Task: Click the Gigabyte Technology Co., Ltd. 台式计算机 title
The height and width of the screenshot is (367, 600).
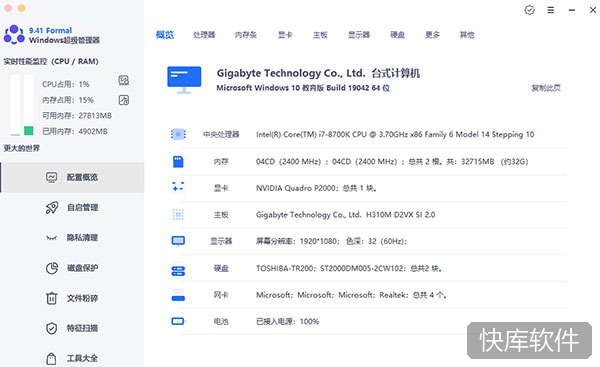Action: click(318, 73)
